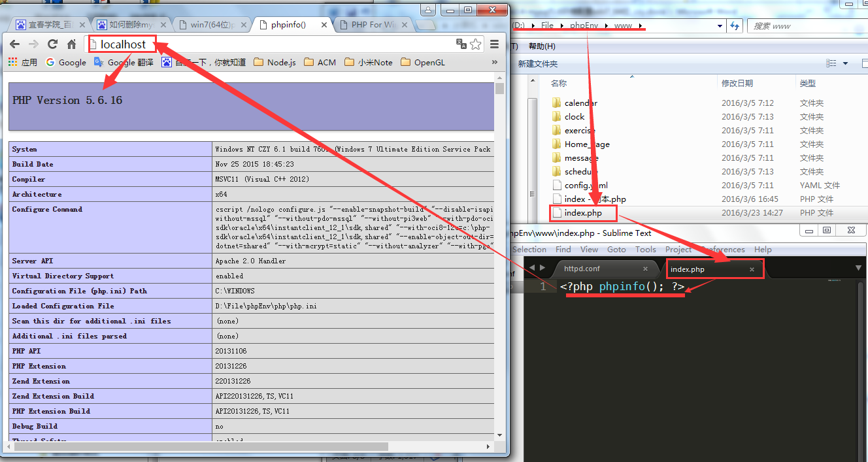Go back in Chrome
This screenshot has width=868, height=462.
click(14, 44)
